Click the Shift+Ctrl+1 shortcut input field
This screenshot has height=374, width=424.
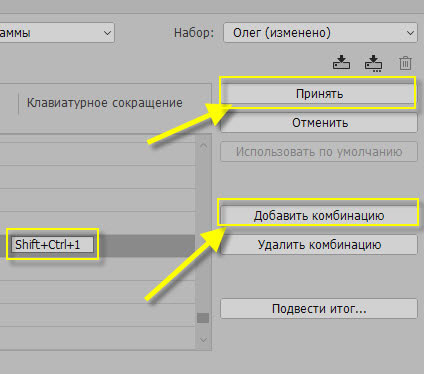(53, 245)
